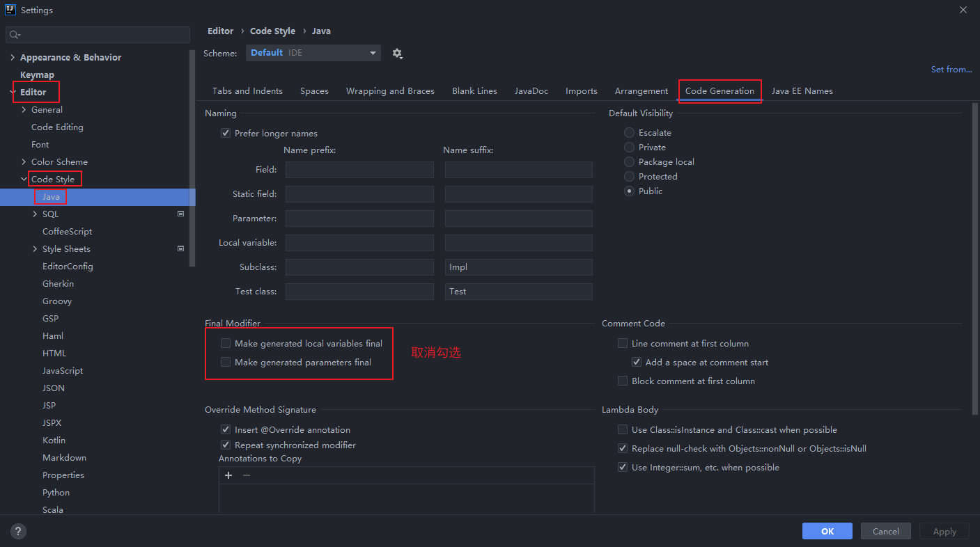
Task: Click the plus icon under Annotations to Copy
Action: (x=228, y=475)
